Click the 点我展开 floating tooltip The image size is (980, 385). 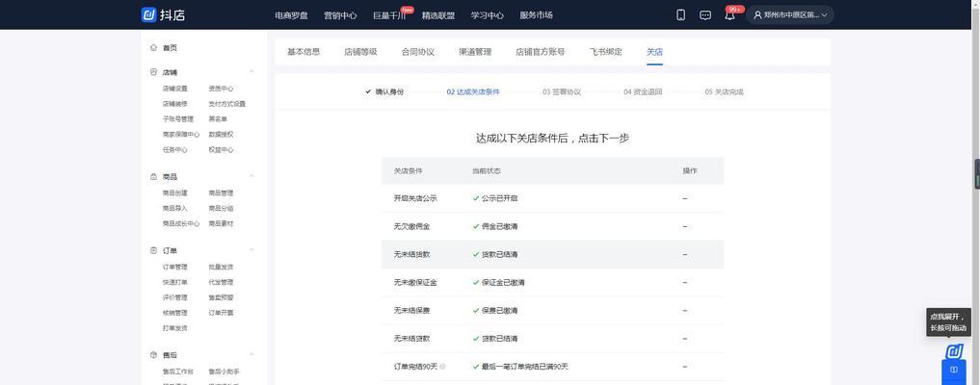pyautogui.click(x=947, y=322)
